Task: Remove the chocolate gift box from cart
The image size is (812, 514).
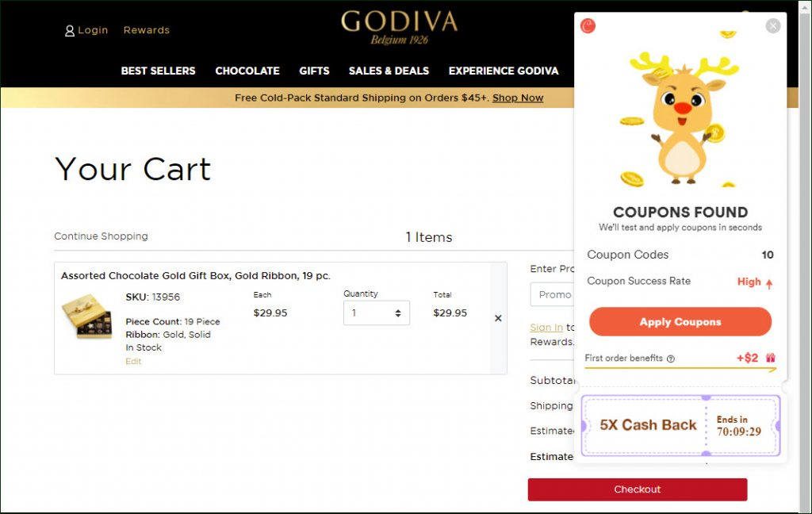Action: point(498,318)
